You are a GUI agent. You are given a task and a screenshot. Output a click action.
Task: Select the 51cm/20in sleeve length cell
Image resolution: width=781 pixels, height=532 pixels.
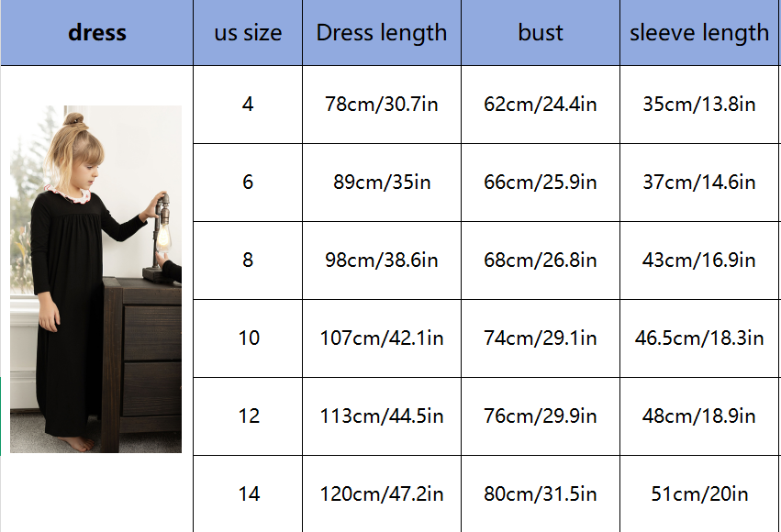(x=699, y=494)
